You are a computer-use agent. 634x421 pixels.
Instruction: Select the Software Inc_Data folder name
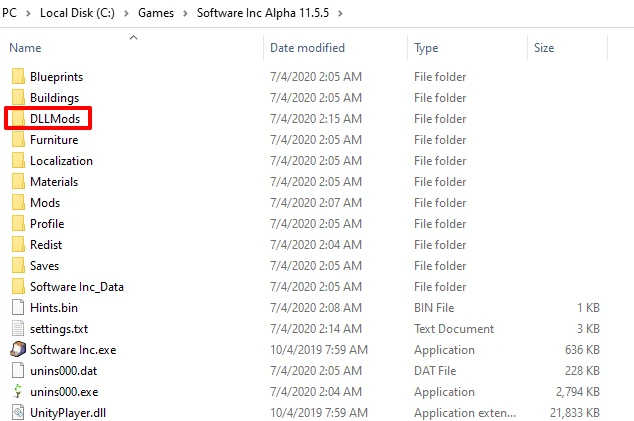click(x=77, y=287)
